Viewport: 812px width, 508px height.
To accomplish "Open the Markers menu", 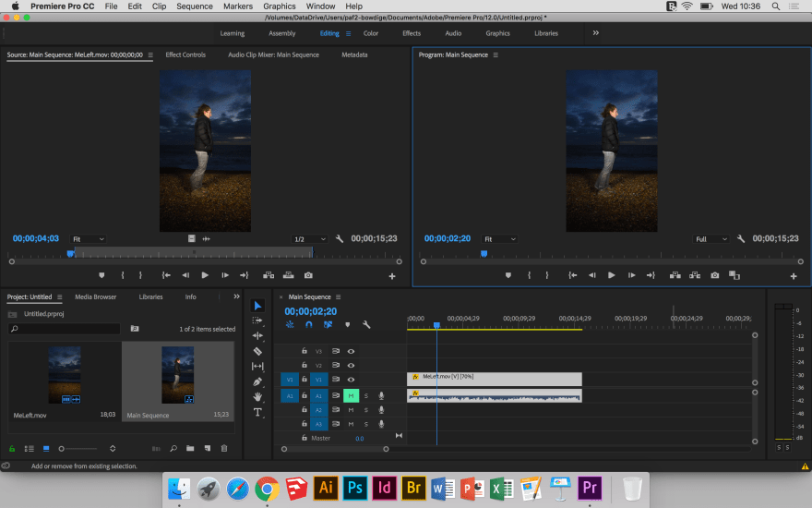I will [238, 6].
